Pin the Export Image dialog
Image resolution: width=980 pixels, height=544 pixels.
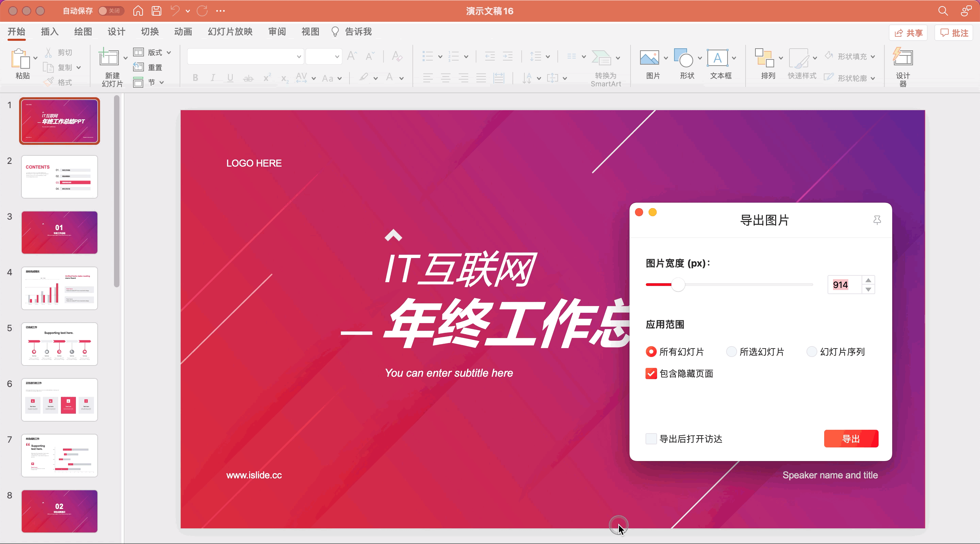(x=877, y=220)
